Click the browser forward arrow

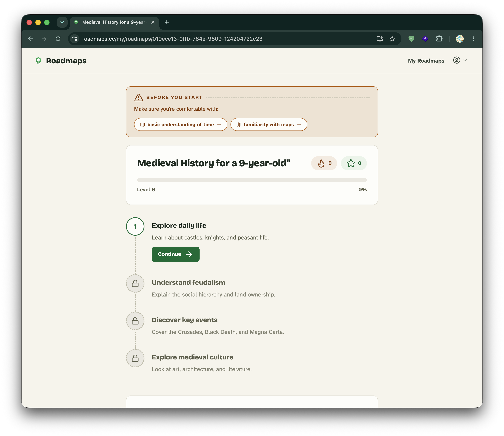44,39
